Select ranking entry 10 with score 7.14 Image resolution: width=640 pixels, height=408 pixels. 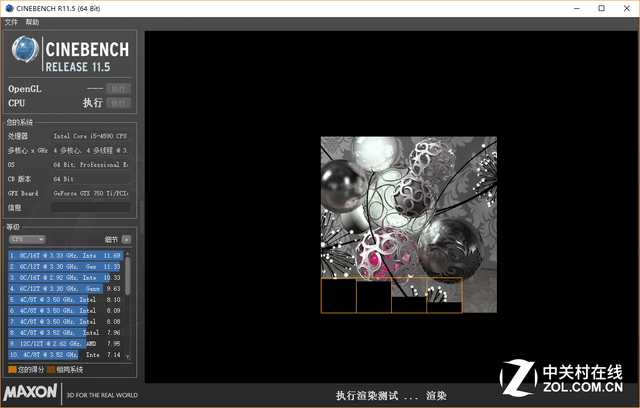pos(65,354)
